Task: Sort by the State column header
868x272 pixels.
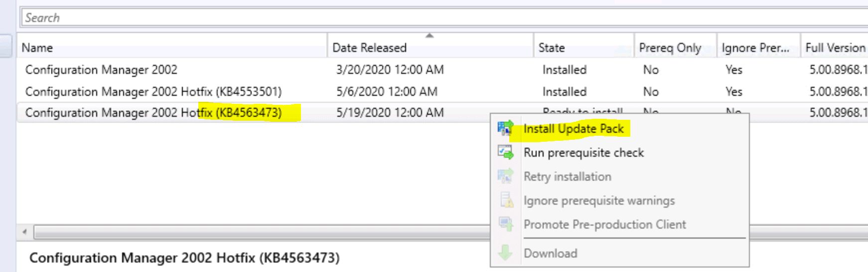Action: (x=584, y=48)
